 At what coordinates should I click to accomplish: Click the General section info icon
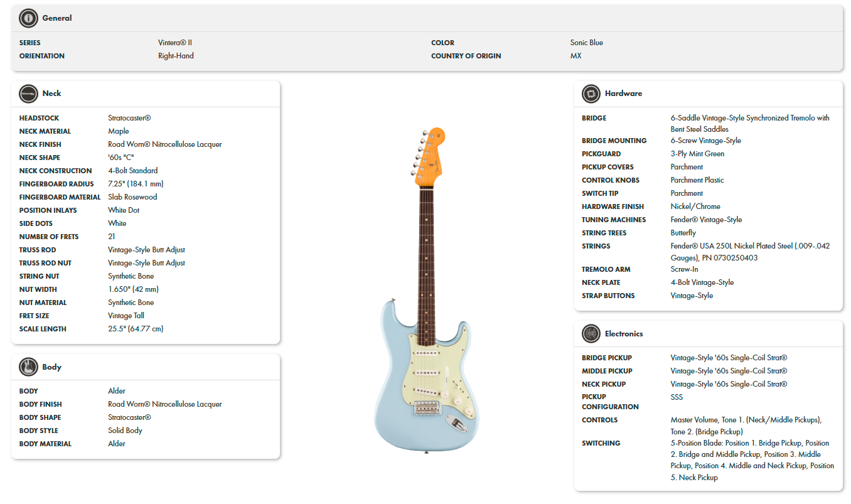click(28, 18)
